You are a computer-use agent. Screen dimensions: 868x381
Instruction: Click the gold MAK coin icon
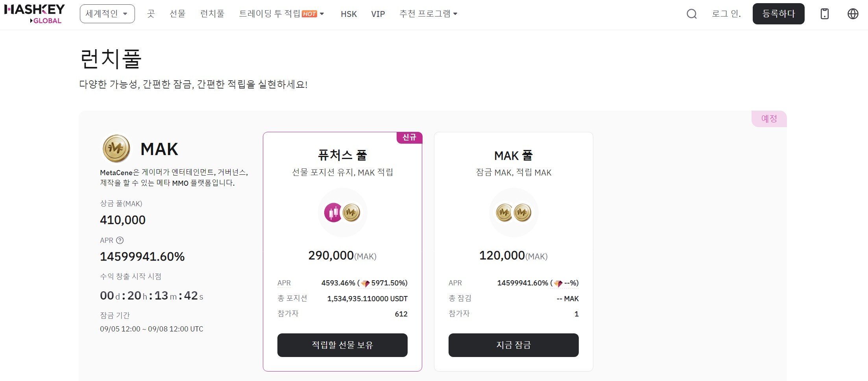coord(115,149)
